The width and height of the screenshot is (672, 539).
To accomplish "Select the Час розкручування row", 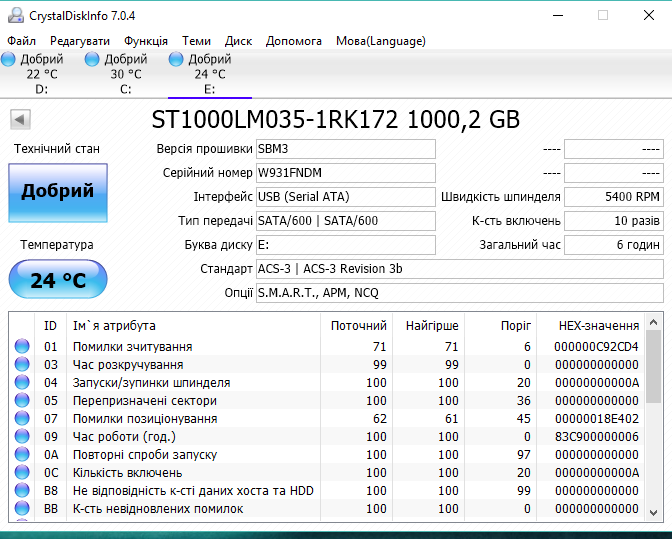I will (x=327, y=364).
